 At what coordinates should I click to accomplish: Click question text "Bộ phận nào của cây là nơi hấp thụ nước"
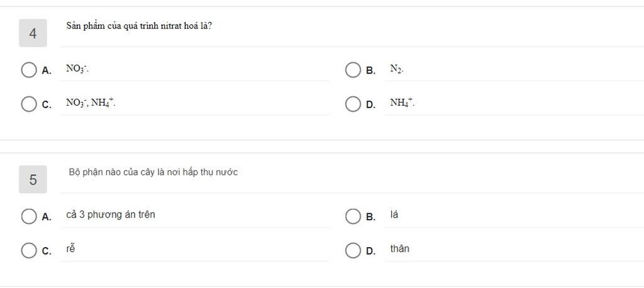(153, 172)
